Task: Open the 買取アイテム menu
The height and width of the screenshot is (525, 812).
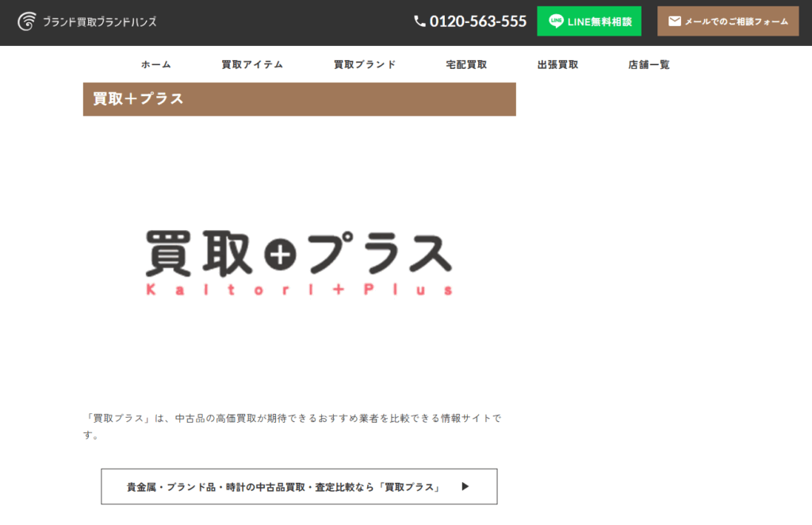Action: coord(252,65)
